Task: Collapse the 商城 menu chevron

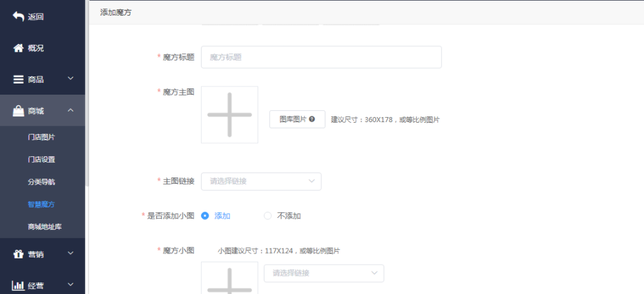Action: (71, 110)
